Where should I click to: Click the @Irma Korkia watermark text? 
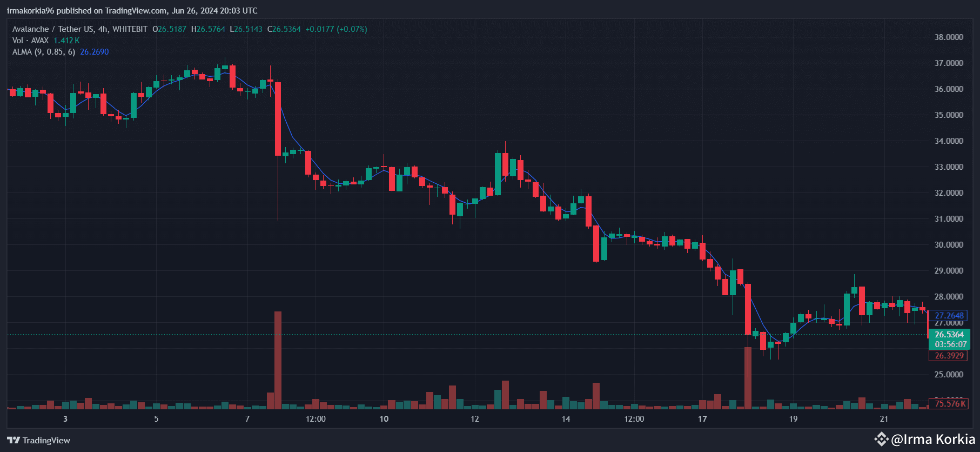[933, 439]
